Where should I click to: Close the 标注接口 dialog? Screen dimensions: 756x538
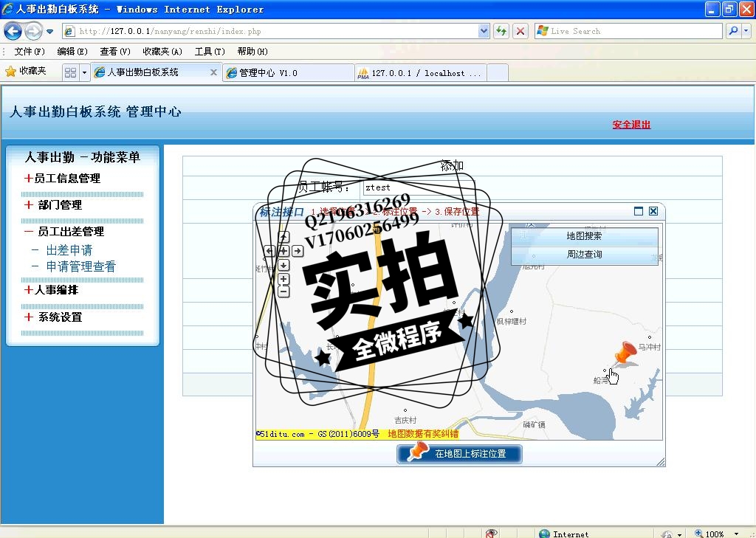[x=653, y=211]
